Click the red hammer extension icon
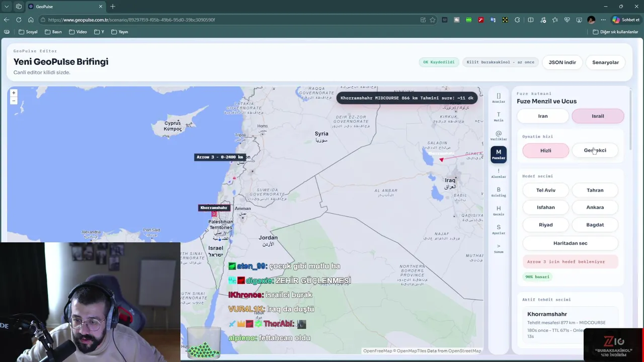Image resolution: width=644 pixels, height=362 pixels. pos(480,20)
